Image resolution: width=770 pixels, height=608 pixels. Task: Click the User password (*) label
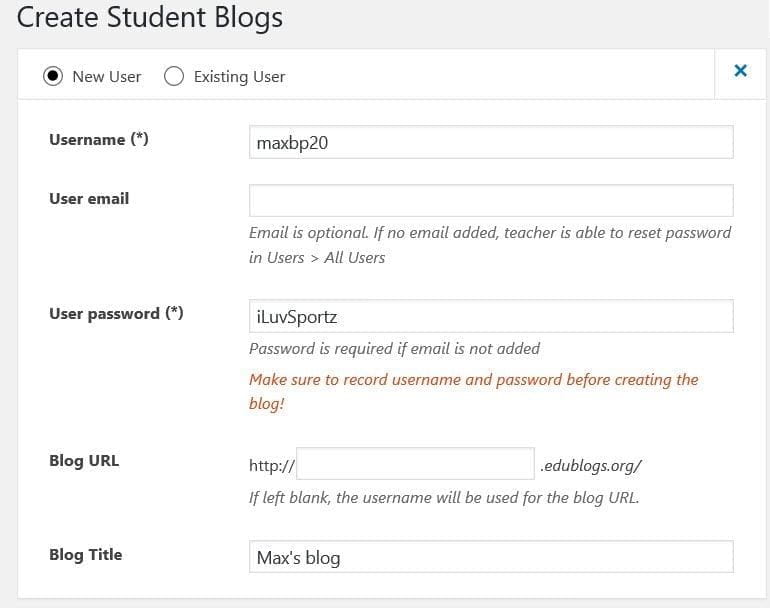pyautogui.click(x=116, y=313)
